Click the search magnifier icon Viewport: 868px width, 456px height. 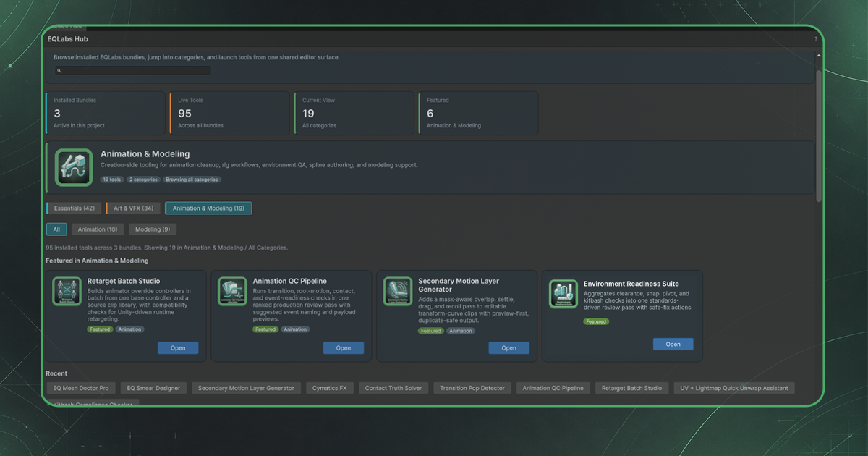pyautogui.click(x=59, y=71)
